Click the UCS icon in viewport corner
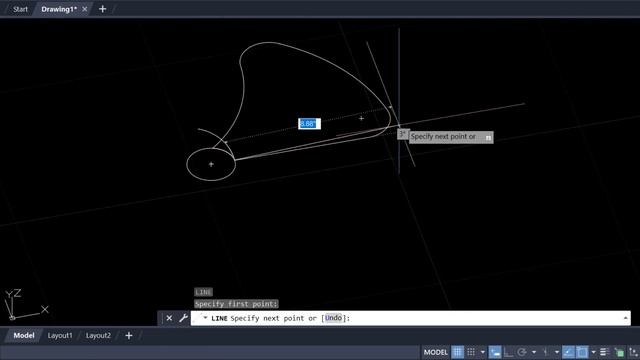Viewport: 640px width, 360px height. 27,304
